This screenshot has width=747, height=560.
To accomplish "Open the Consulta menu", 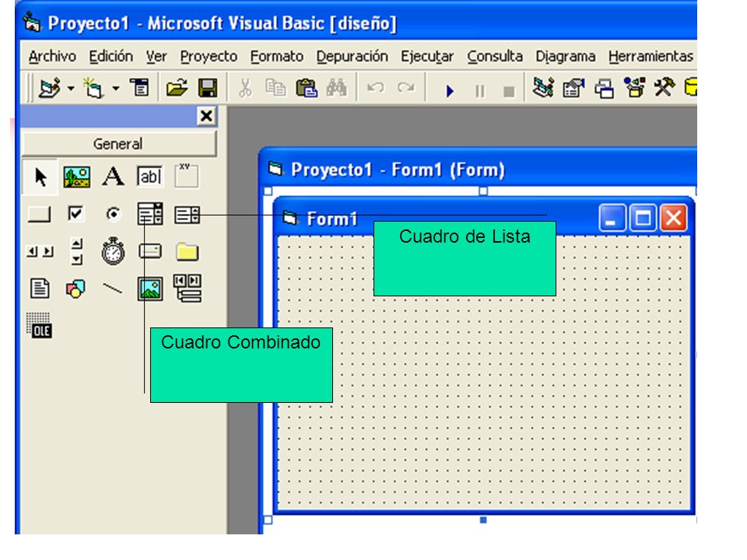I will click(x=495, y=56).
